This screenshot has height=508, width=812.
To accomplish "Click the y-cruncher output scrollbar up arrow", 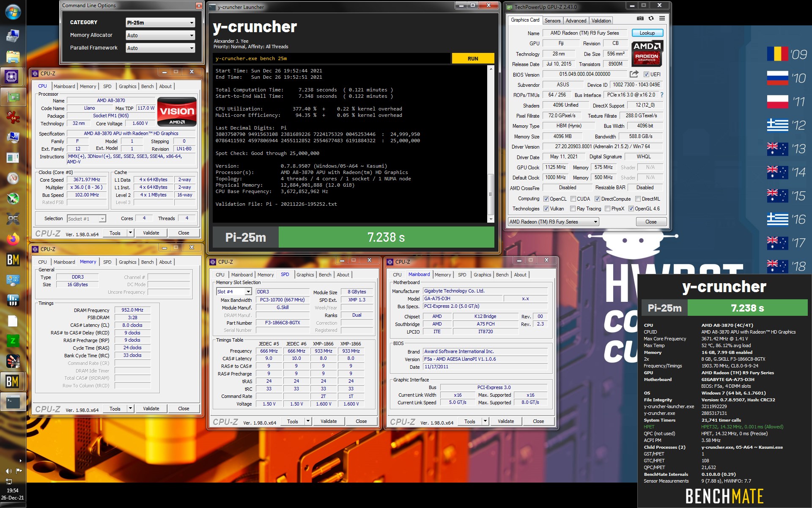I will 491,69.
